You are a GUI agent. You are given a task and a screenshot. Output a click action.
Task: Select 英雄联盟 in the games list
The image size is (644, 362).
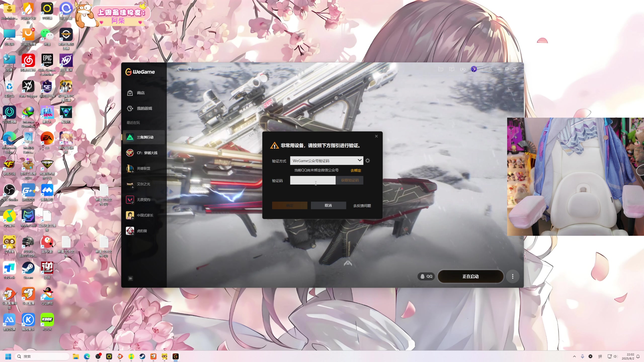[x=144, y=168]
